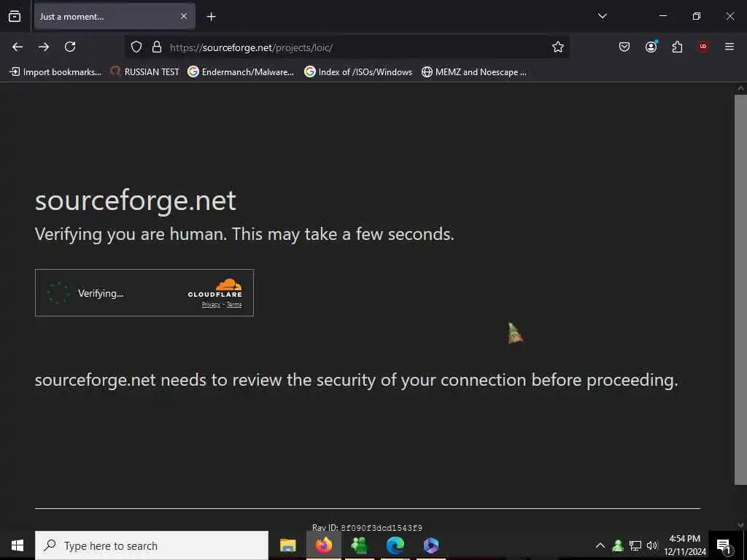
Task: Open the volume speaker tray icon
Action: pos(652,545)
